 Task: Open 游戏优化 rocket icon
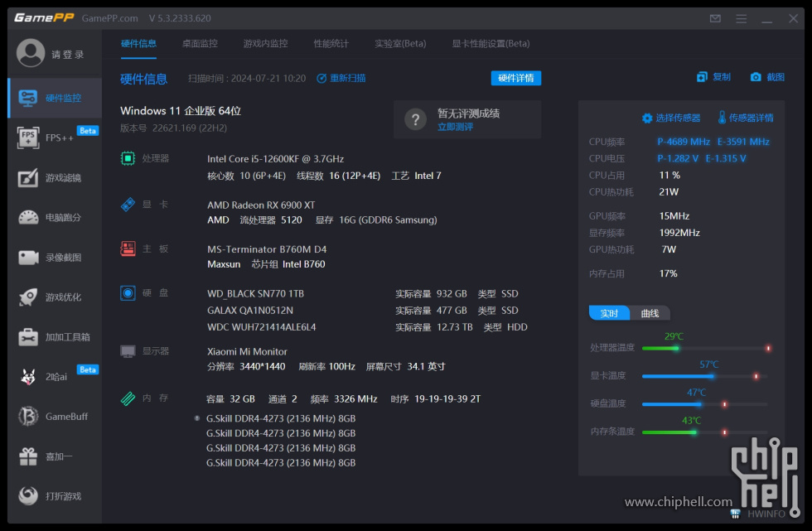tap(28, 297)
